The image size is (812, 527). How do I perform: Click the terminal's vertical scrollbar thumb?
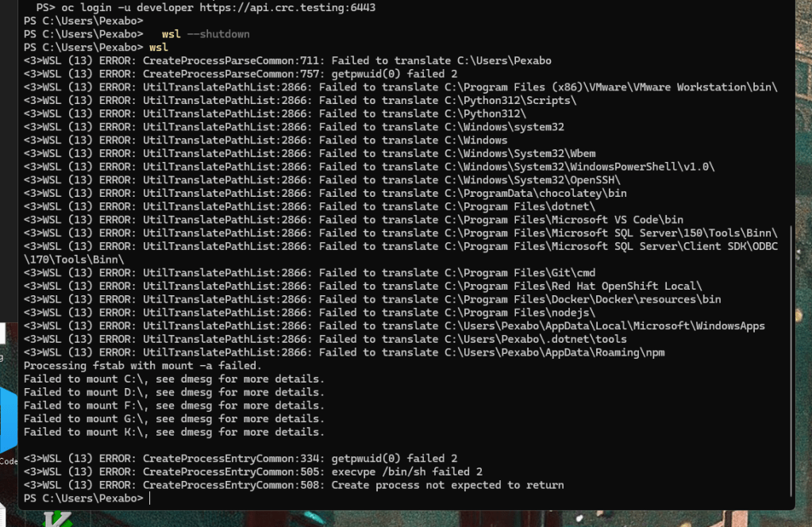(x=791, y=361)
